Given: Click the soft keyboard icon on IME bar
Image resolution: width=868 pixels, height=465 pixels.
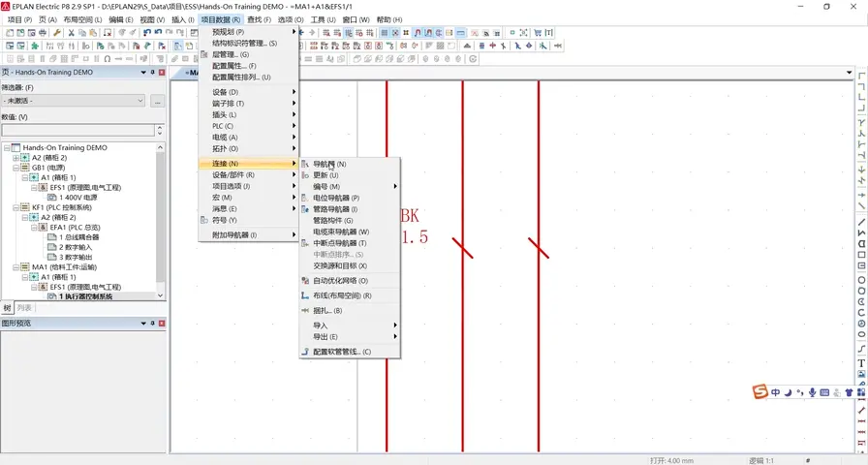Looking at the screenshot, I should [x=824, y=392].
